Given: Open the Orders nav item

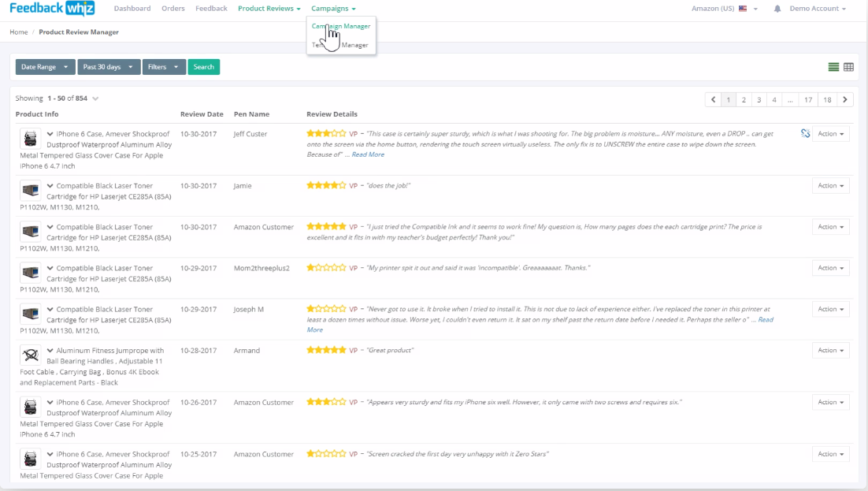Looking at the screenshot, I should coord(173,9).
